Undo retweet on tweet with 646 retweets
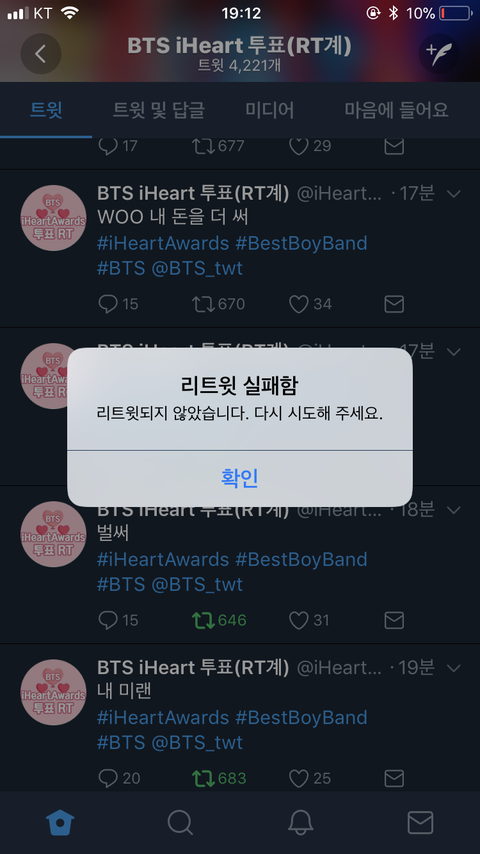The image size is (480, 854). click(203, 620)
